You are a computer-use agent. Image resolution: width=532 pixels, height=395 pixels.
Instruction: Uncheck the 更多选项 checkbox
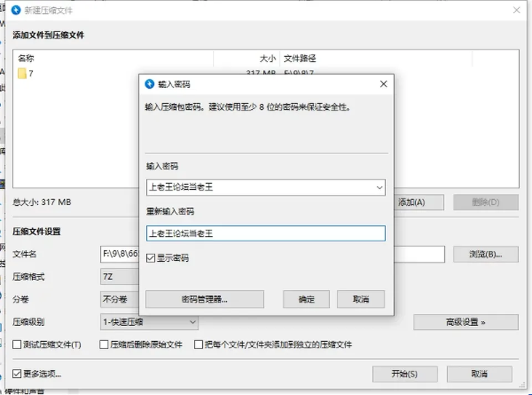[17, 374]
